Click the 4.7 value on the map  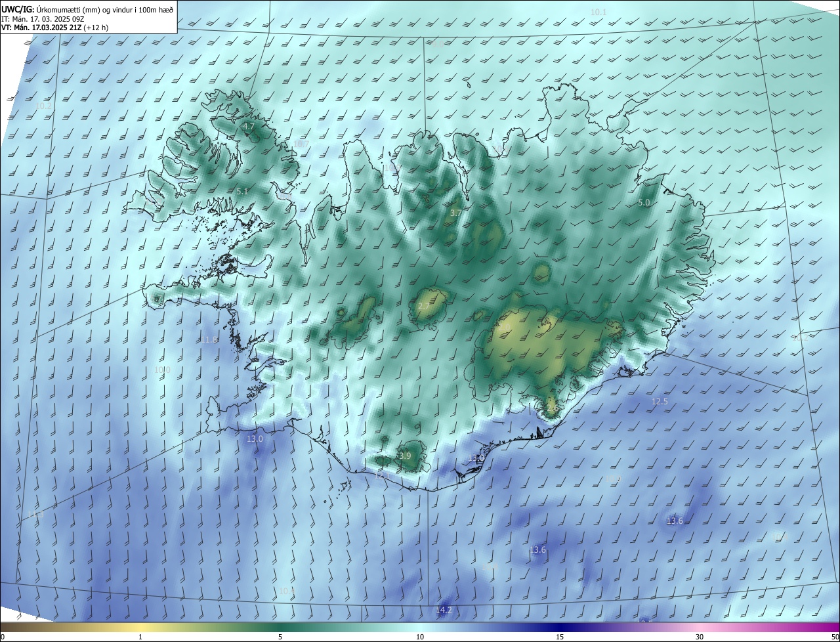248,126
